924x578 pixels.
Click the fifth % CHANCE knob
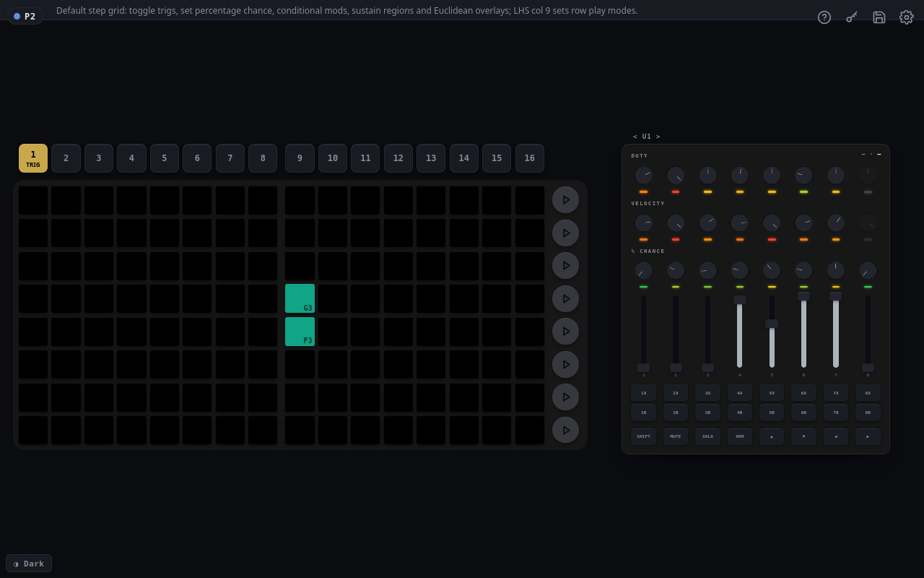pyautogui.click(x=772, y=270)
